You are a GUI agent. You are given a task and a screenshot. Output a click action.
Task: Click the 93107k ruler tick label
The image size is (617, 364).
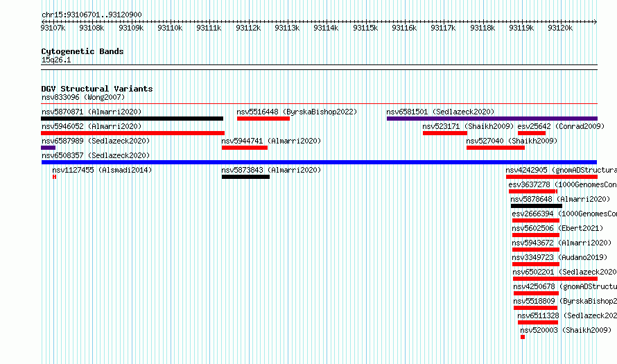(53, 28)
